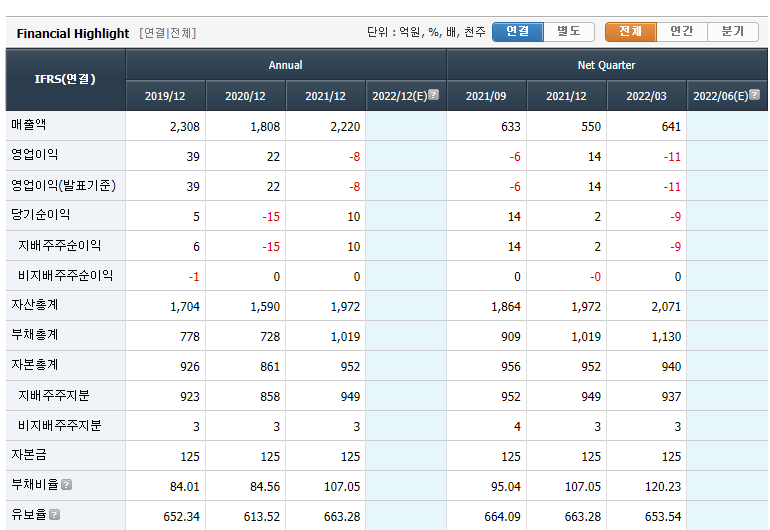This screenshot has height=530, width=770.
Task: Click the 2,308 sales value for 2019/12
Action: click(x=185, y=127)
